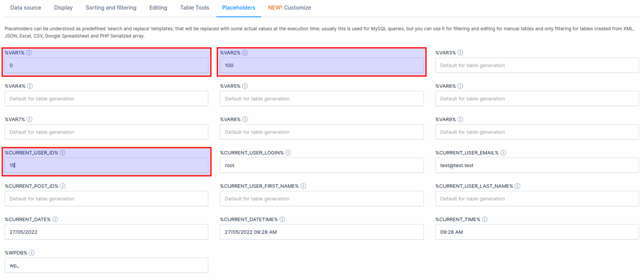Click into the %CURRENT_USER_LAST_NAME% input field
The width and height of the screenshot is (644, 279).
point(537,198)
